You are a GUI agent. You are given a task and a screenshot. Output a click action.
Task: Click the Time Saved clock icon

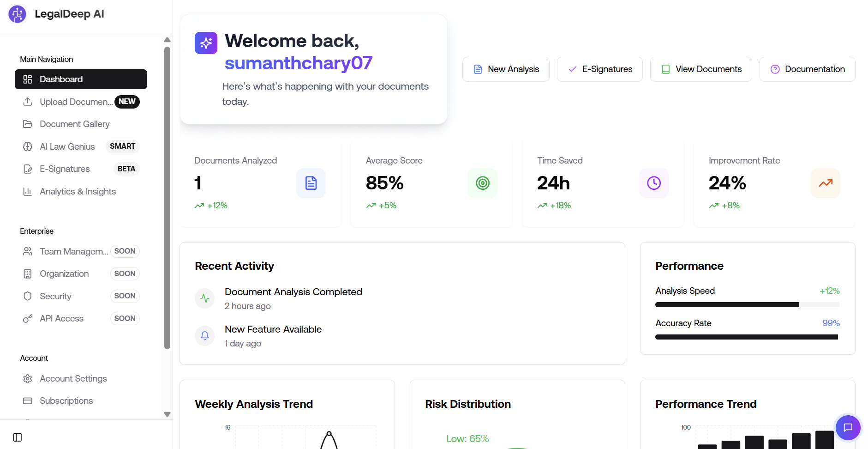pos(653,183)
